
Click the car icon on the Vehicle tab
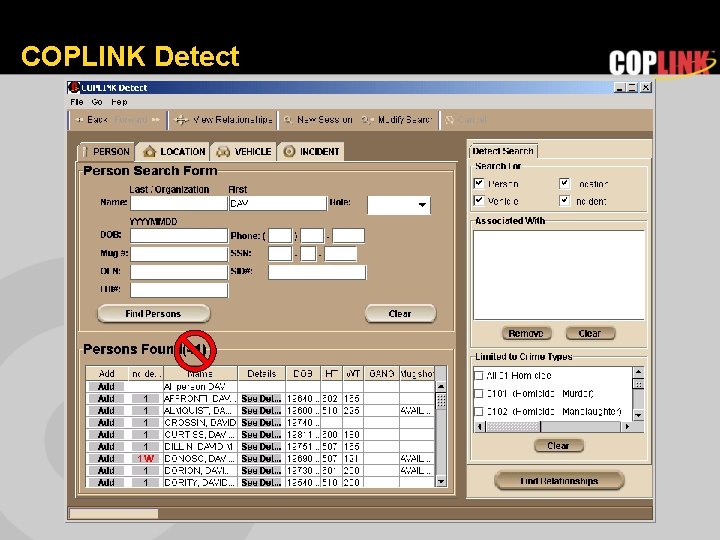[x=223, y=152]
